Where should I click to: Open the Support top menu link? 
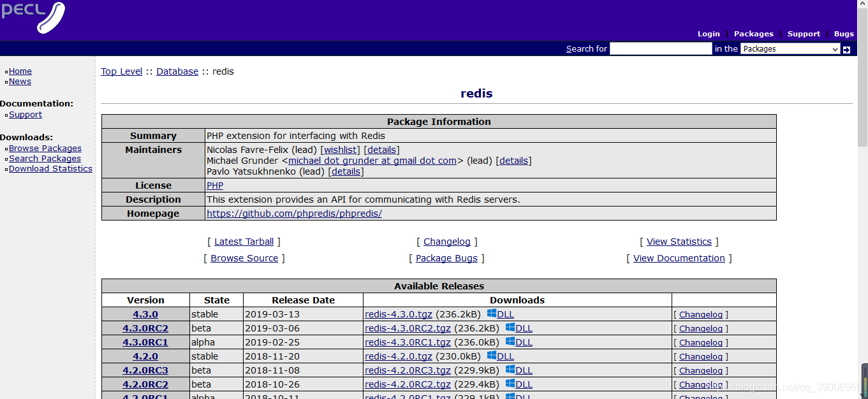click(x=804, y=34)
